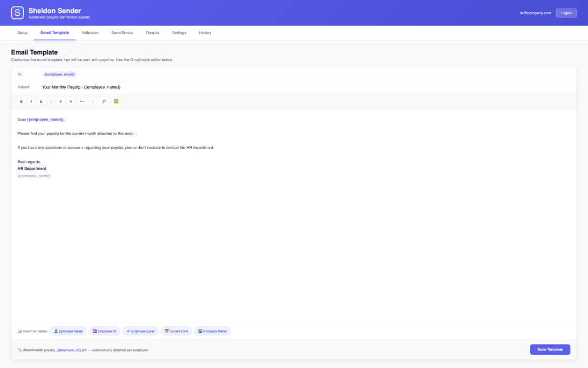This screenshot has width=588, height=368.
Task: Click the left arrow line toolbar button
Action: [82, 101]
